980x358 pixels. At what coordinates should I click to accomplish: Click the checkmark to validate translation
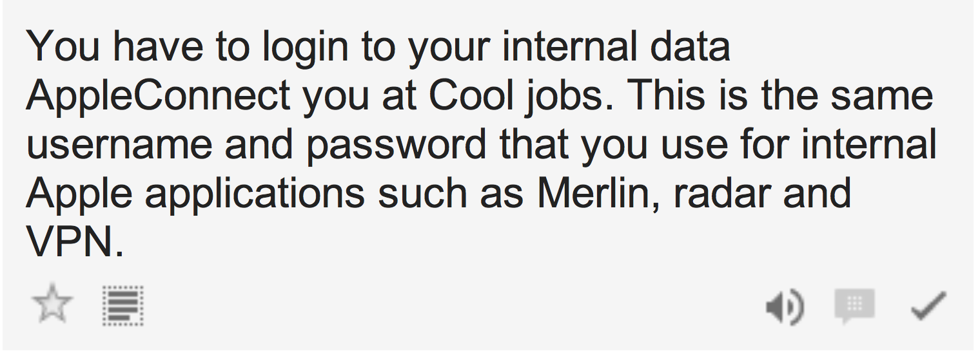coord(928,306)
